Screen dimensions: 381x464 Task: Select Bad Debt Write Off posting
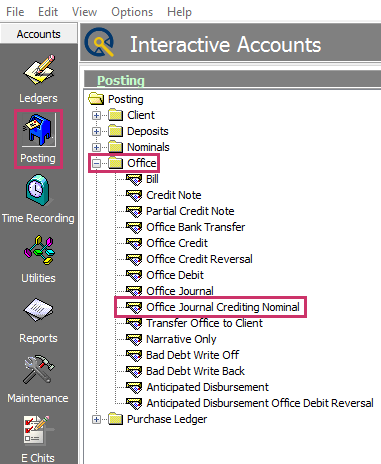[x=192, y=355]
